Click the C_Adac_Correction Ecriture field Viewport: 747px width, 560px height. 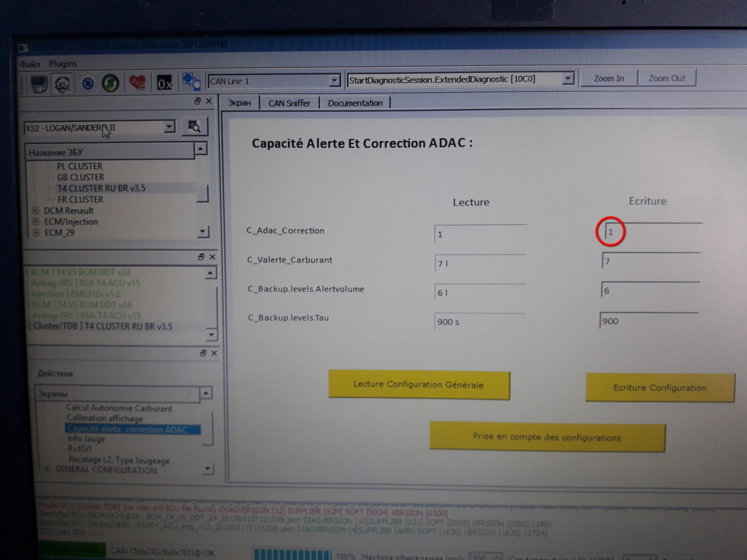pos(653,232)
